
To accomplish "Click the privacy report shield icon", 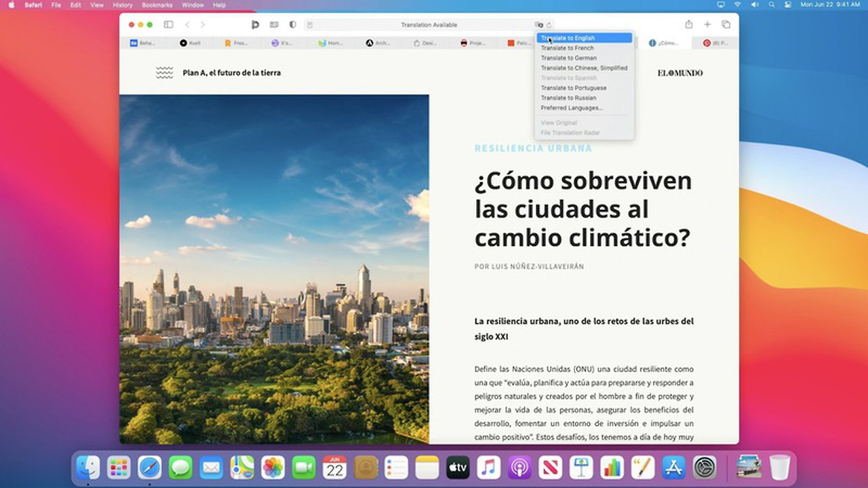I will click(293, 25).
